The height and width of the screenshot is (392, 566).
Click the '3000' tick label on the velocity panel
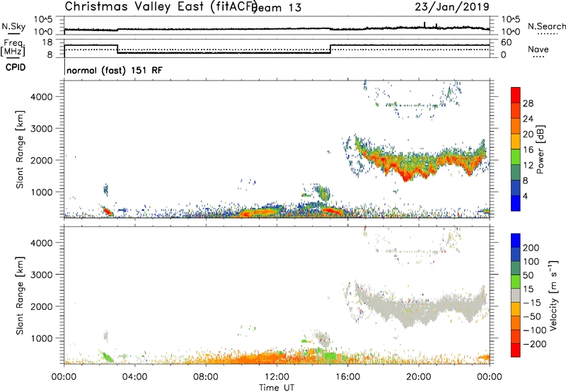42,275
